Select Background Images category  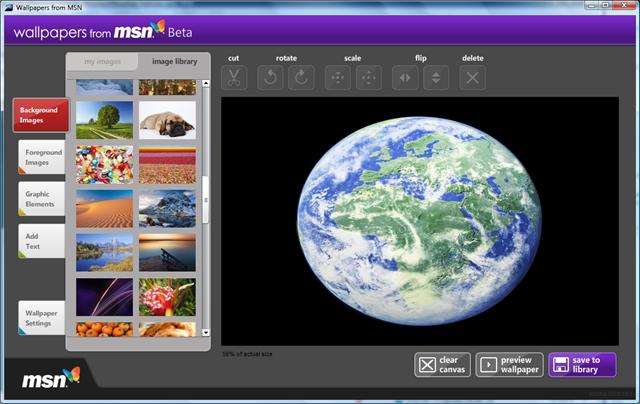click(x=40, y=115)
